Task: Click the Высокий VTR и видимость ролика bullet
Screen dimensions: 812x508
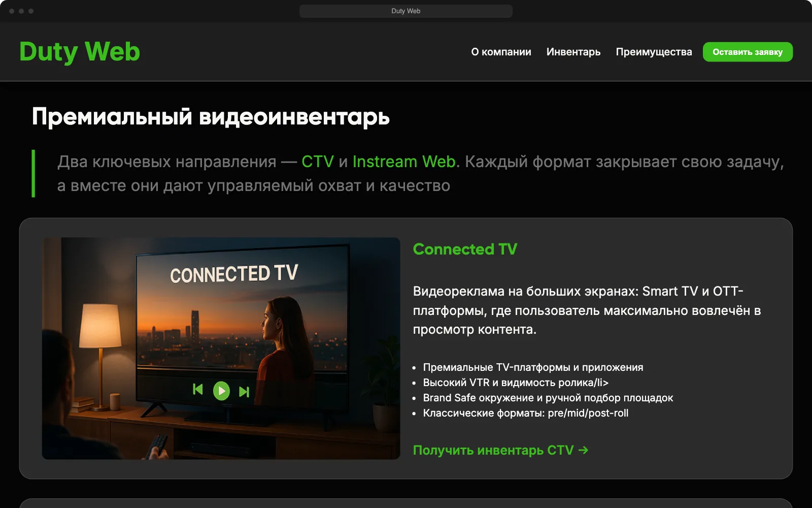Action: click(516, 383)
